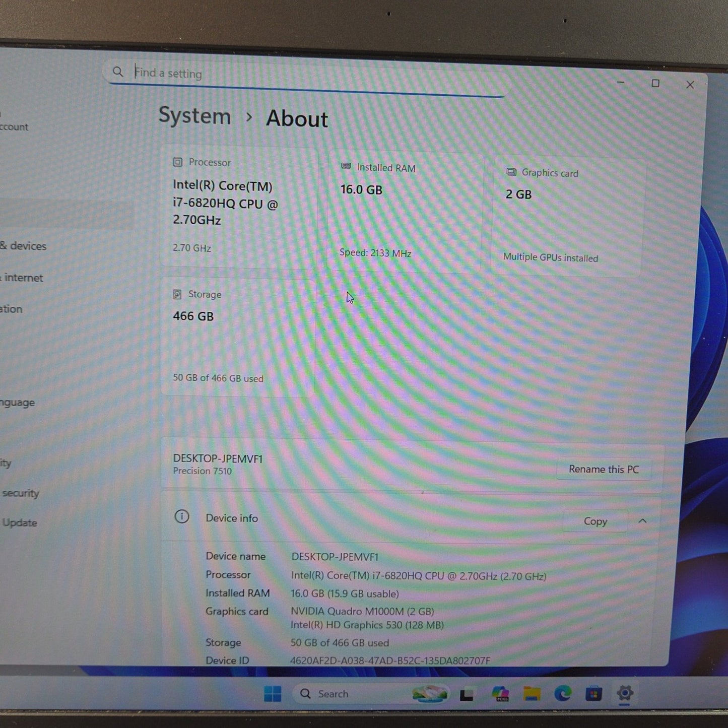728x728 pixels.
Task: Select '50 GB of 466 GB used' in Device info
Action: 340,643
